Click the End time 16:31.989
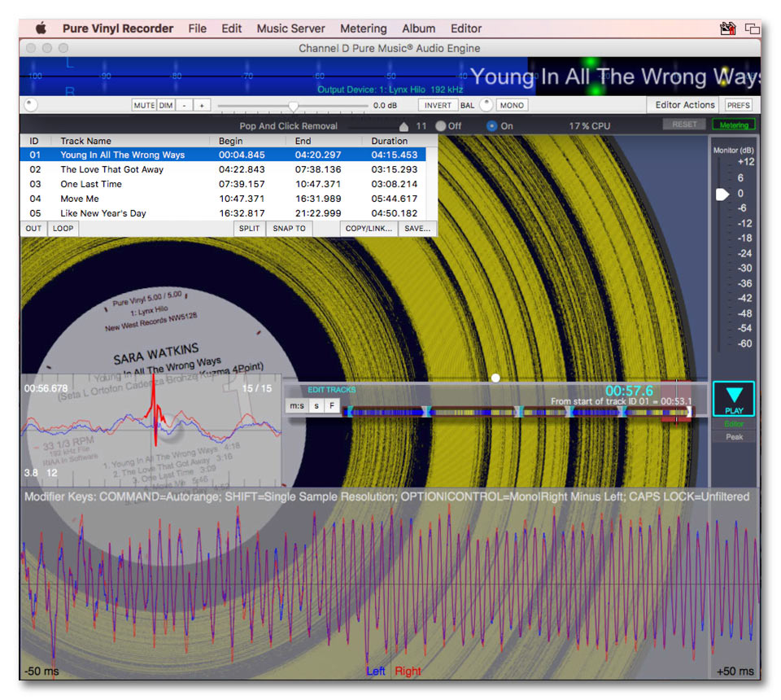This screenshot has height=700, width=781. click(x=318, y=199)
